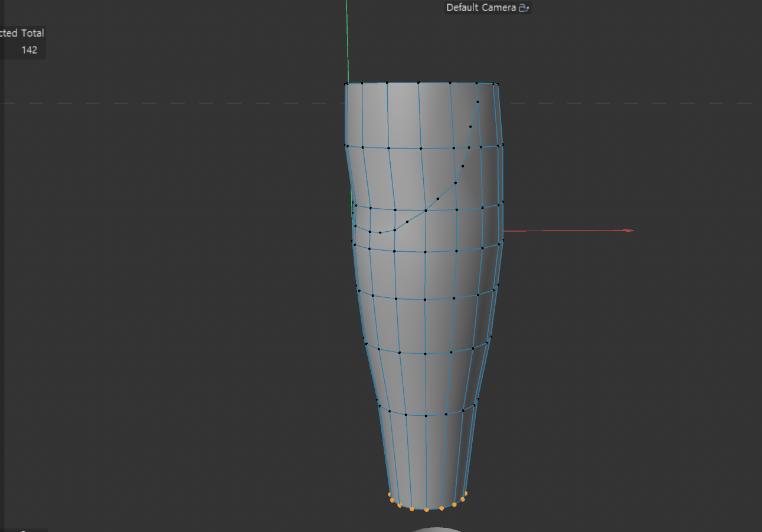The width and height of the screenshot is (762, 532).
Task: Select the top-right corner vertex of mesh
Action: [498, 84]
